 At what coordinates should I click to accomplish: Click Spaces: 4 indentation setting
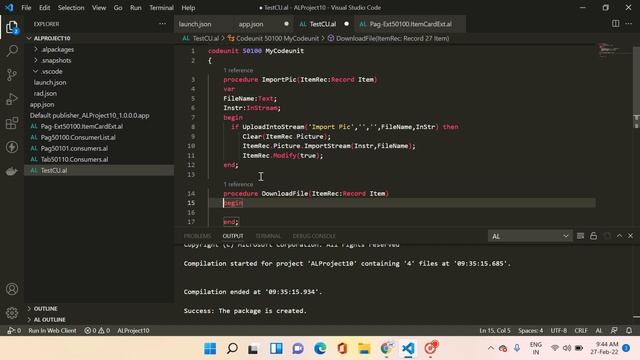pyautogui.click(x=531, y=330)
